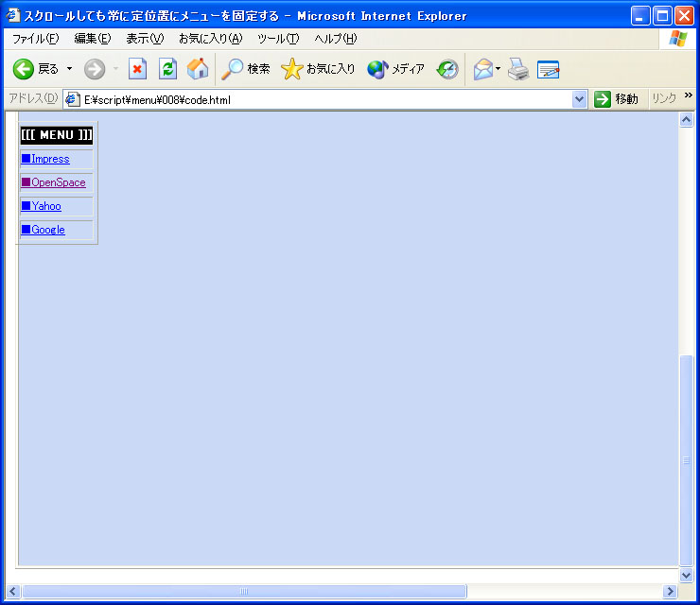Open the Media (メディア) toolbar button

coord(395,69)
